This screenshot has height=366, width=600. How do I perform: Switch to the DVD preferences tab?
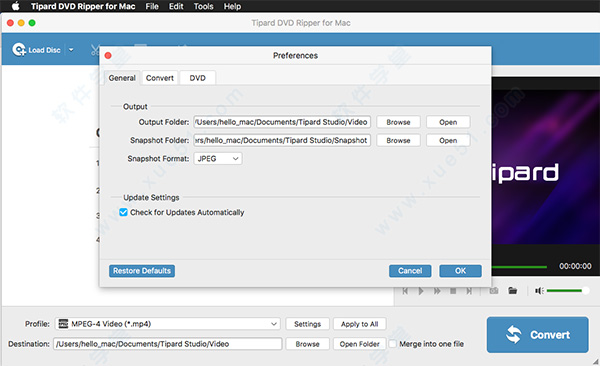point(197,78)
